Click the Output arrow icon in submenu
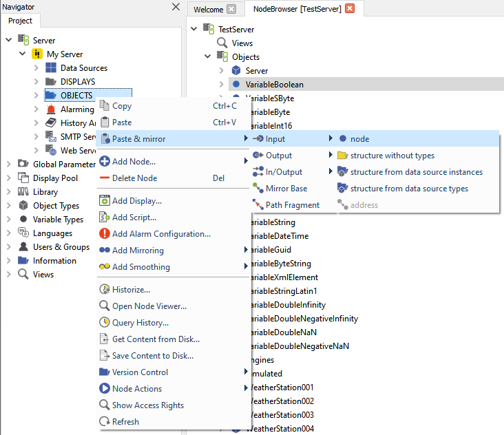 [258, 155]
